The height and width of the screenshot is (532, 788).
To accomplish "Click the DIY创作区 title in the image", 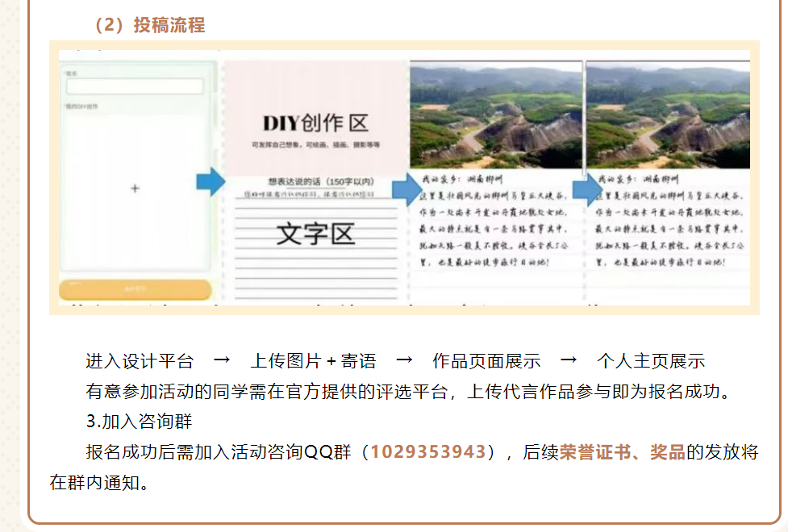I will coord(315,123).
